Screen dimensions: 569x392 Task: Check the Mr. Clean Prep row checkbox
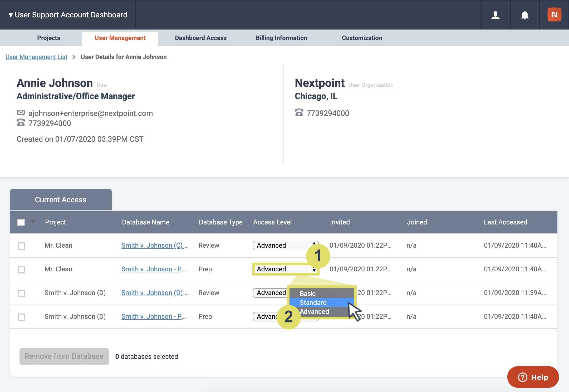tap(22, 269)
